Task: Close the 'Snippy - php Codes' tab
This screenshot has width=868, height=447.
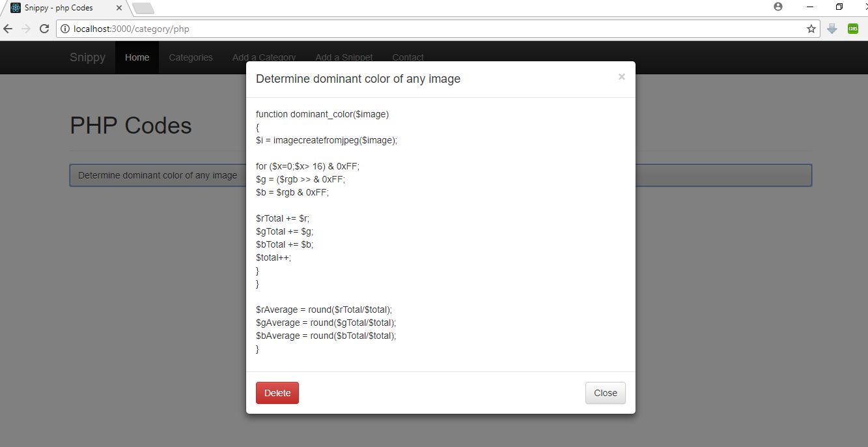Action: [119, 8]
